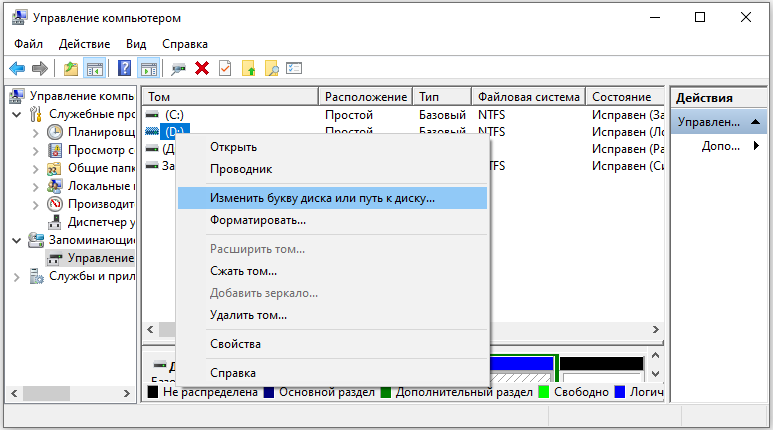
Task: Click the blue question mark help icon
Action: pos(125,68)
